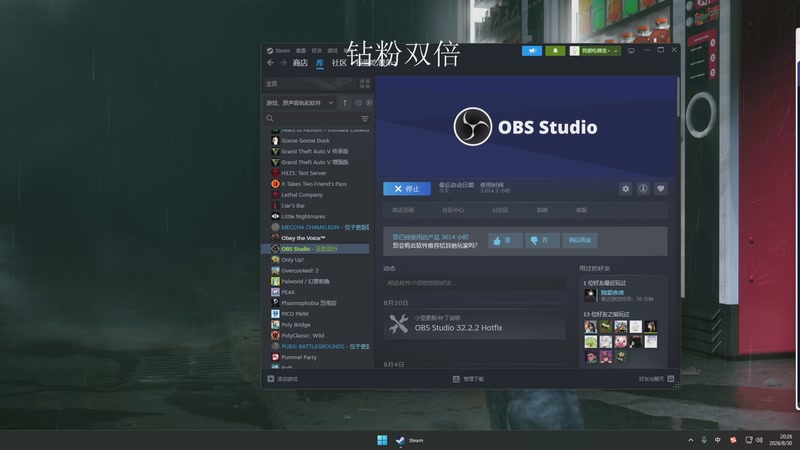The height and width of the screenshot is (450, 800).
Task: Open the OBS Studio 32.2.2 Hotfix news
Action: (474, 324)
